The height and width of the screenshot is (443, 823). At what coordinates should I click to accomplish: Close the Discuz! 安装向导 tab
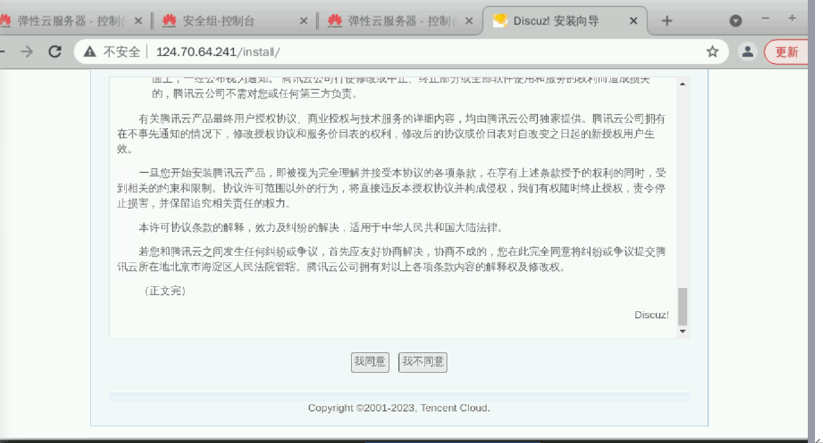coord(634,20)
